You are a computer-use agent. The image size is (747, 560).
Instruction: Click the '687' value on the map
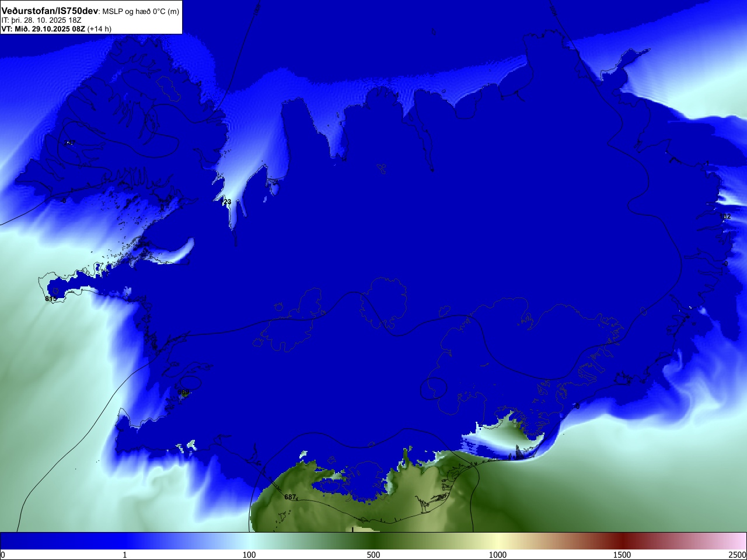coord(290,497)
